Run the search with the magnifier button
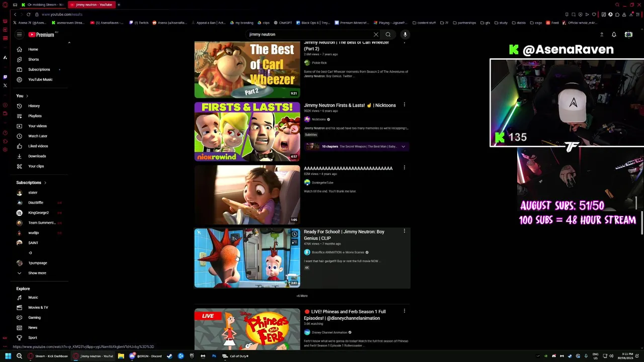The height and width of the screenshot is (362, 644). (x=388, y=35)
